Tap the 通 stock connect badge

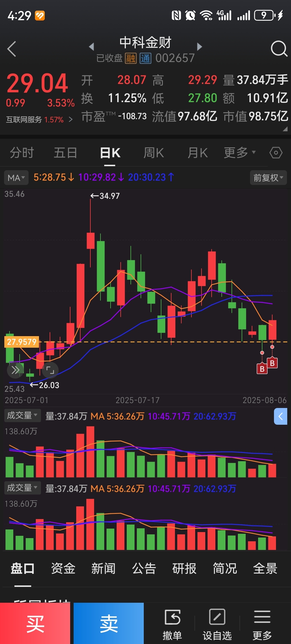[x=145, y=59]
